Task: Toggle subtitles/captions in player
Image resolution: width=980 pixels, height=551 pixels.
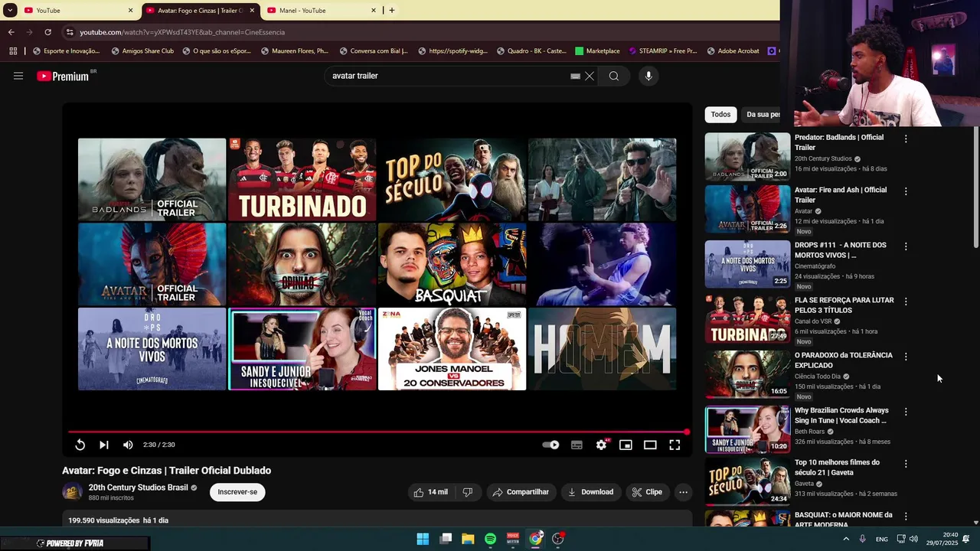Action: pos(577,445)
